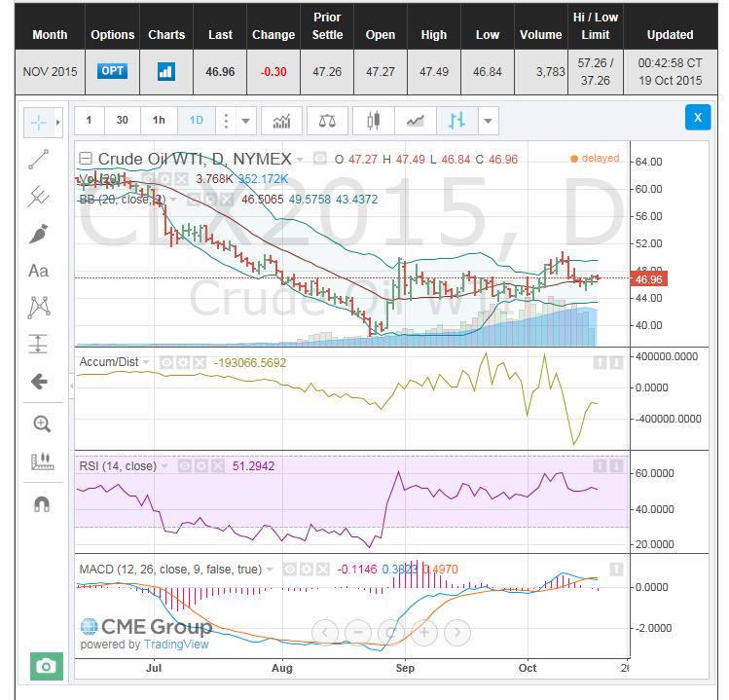Toggle magnet mode in left toolbar
Screen dimensions: 729x700
pyautogui.click(x=41, y=504)
